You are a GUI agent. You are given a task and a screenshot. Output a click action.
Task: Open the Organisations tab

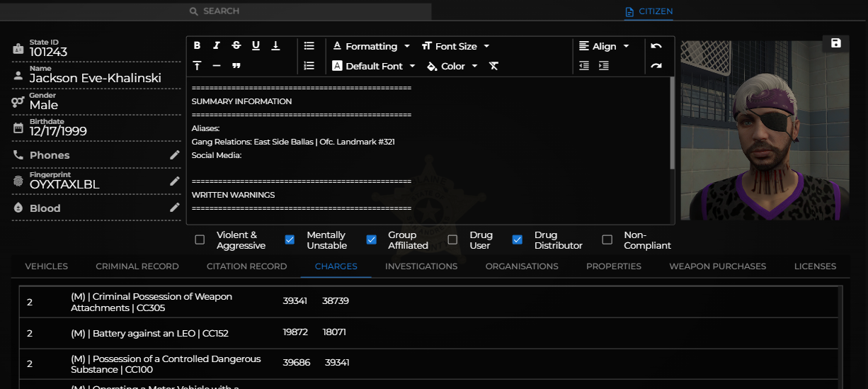point(522,266)
